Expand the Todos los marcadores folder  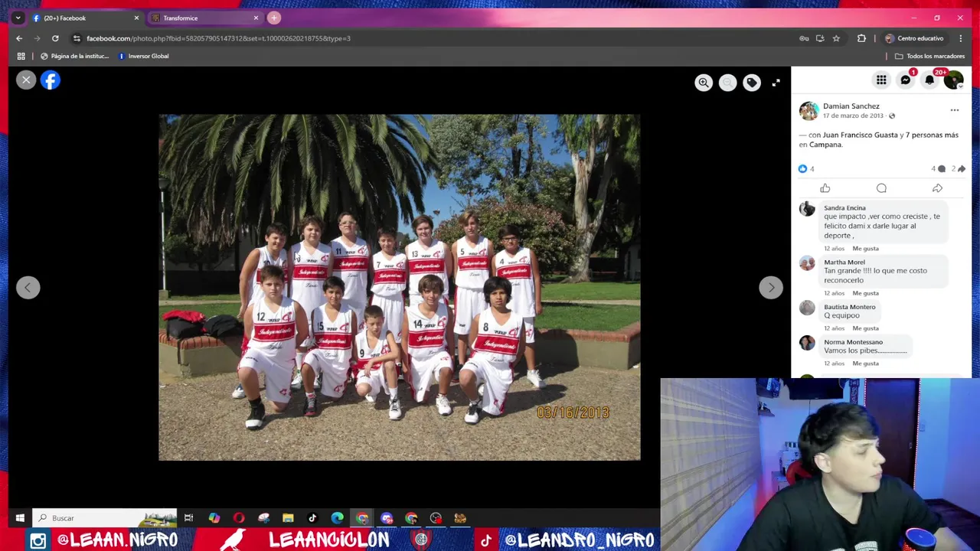click(929, 56)
